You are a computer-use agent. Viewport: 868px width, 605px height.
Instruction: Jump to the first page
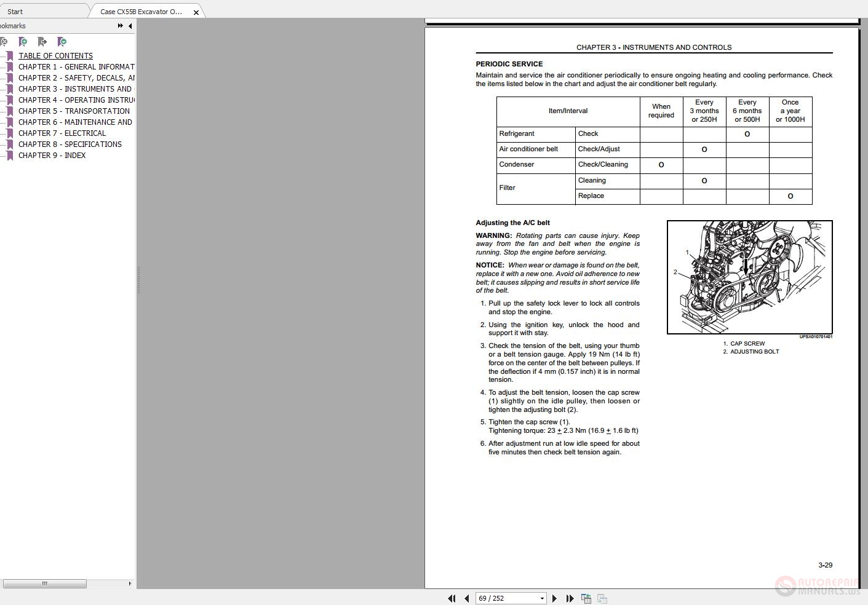[x=452, y=598]
